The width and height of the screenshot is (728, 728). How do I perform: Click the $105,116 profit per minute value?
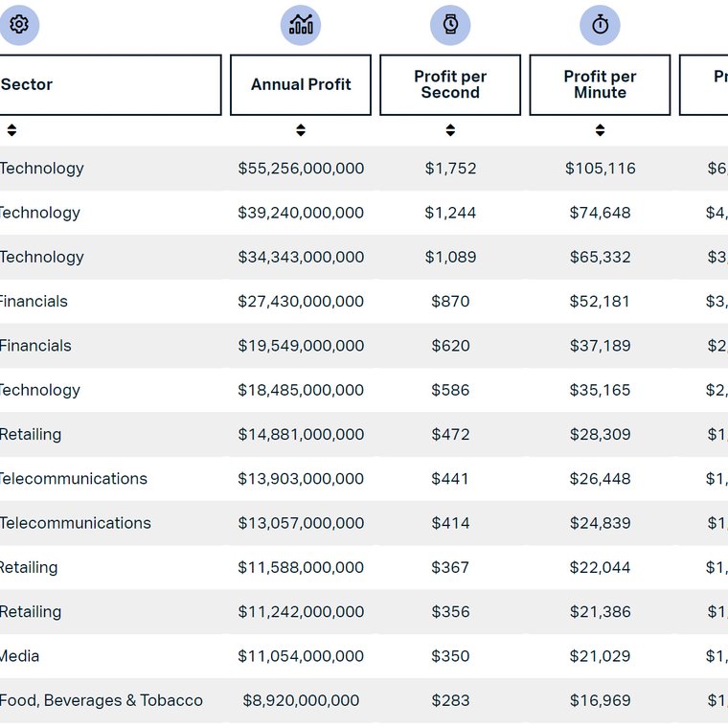[x=600, y=168]
